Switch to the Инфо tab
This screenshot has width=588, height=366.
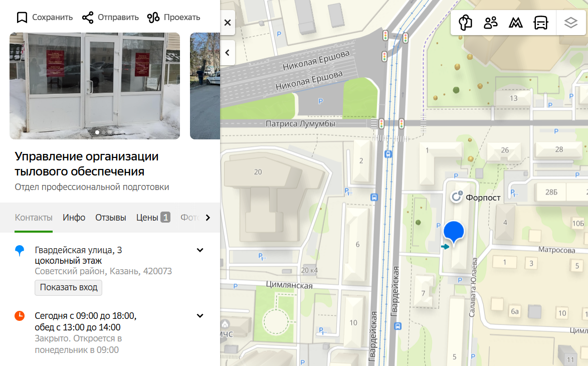click(74, 218)
